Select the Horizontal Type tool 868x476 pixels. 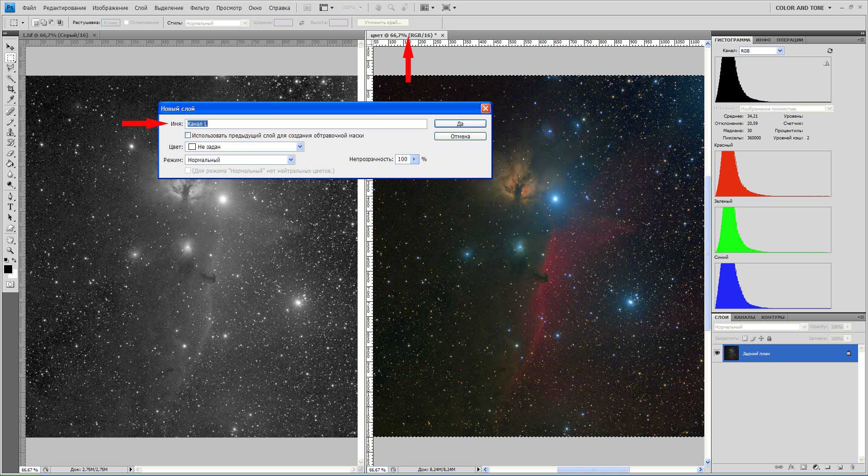click(10, 207)
